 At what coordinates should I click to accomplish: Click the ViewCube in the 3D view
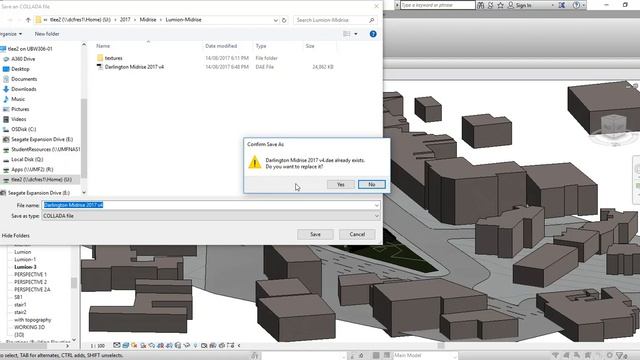pyautogui.click(x=614, y=125)
